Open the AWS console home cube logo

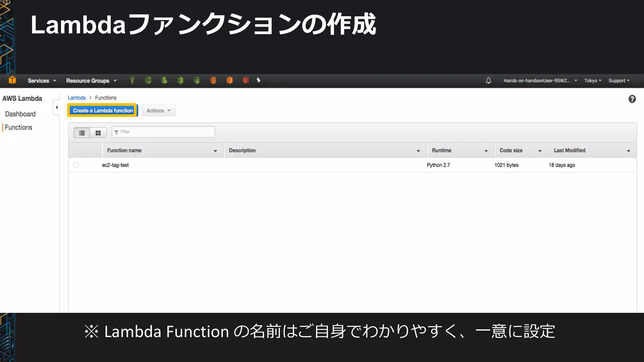pos(12,80)
